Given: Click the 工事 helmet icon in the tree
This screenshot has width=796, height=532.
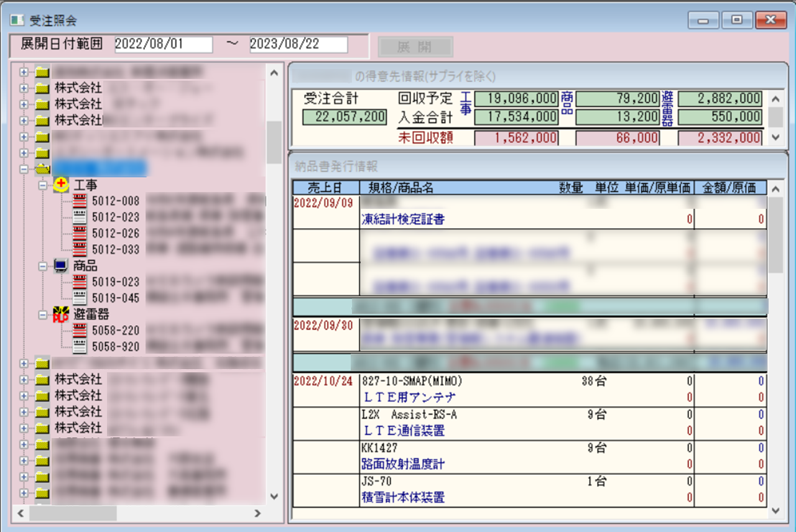Looking at the screenshot, I should [x=61, y=185].
